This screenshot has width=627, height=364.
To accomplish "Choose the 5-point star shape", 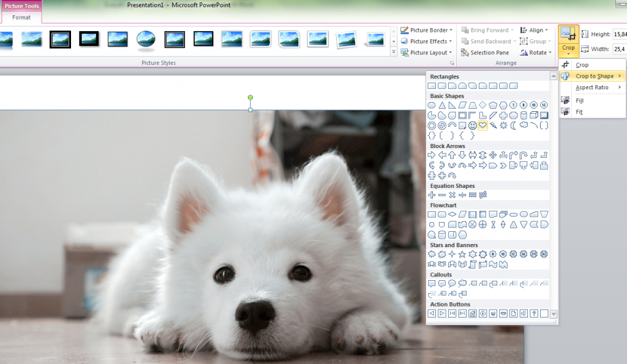I will point(462,254).
